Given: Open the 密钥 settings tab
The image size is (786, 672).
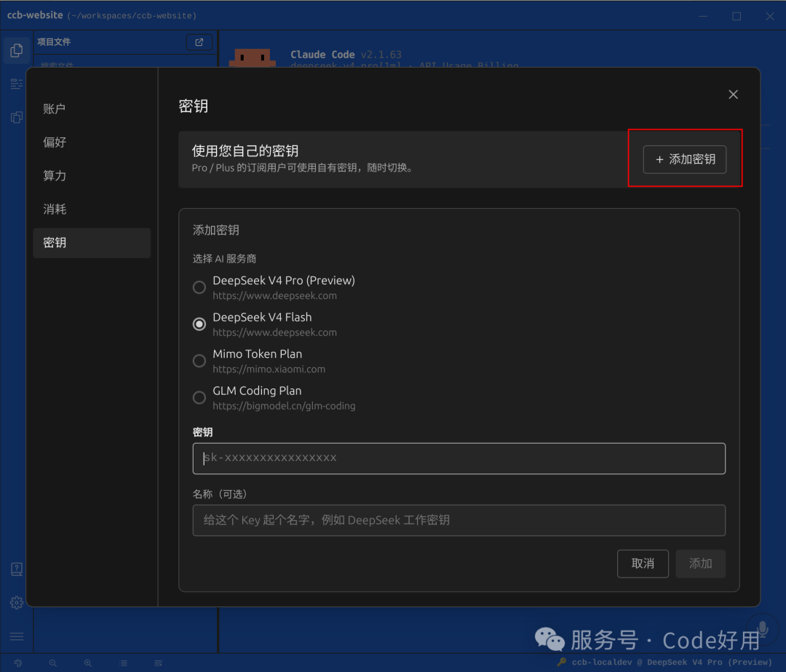Looking at the screenshot, I should pos(92,243).
